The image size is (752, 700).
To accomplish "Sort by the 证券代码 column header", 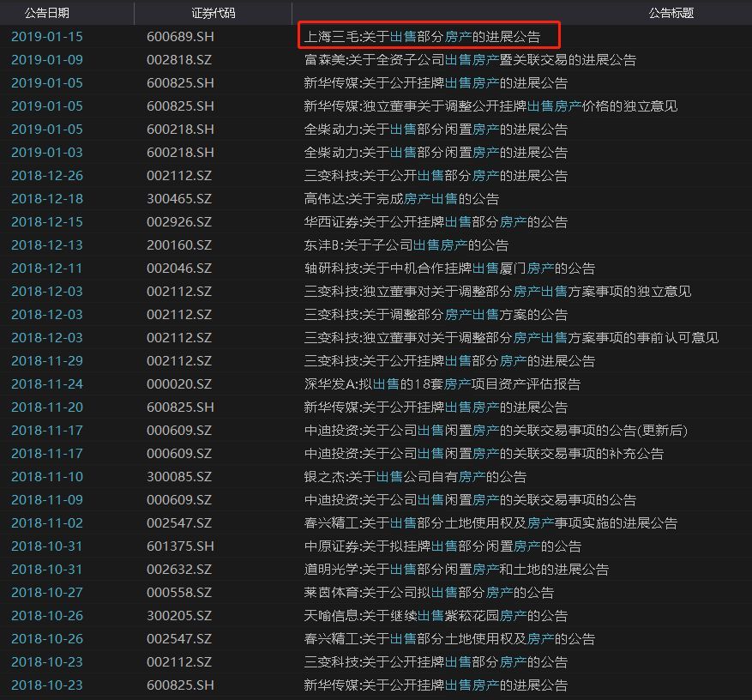I will click(214, 13).
